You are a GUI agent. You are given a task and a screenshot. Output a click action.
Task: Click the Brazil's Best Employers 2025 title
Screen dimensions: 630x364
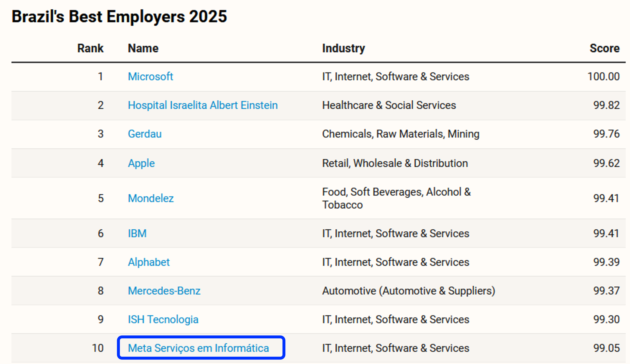click(119, 16)
